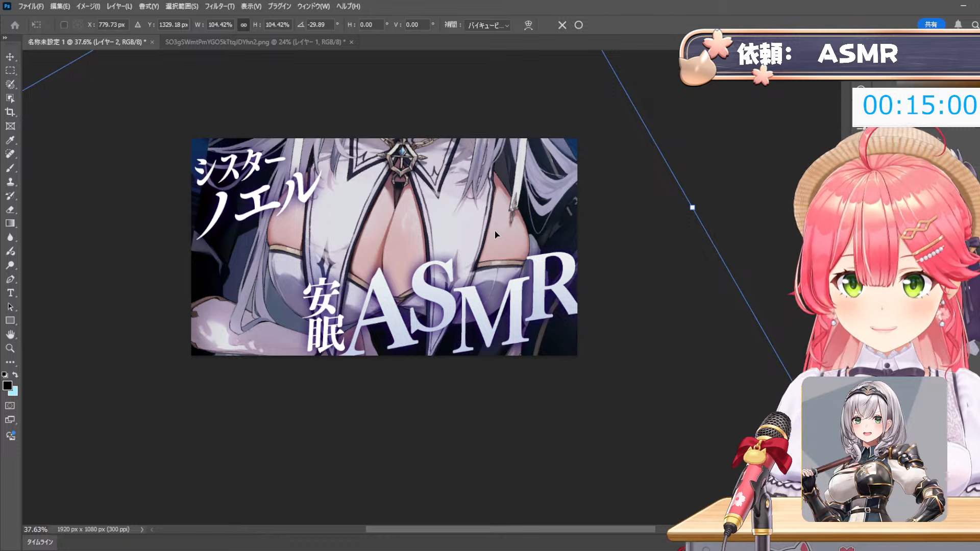Select the Object Selection tool

(10, 98)
